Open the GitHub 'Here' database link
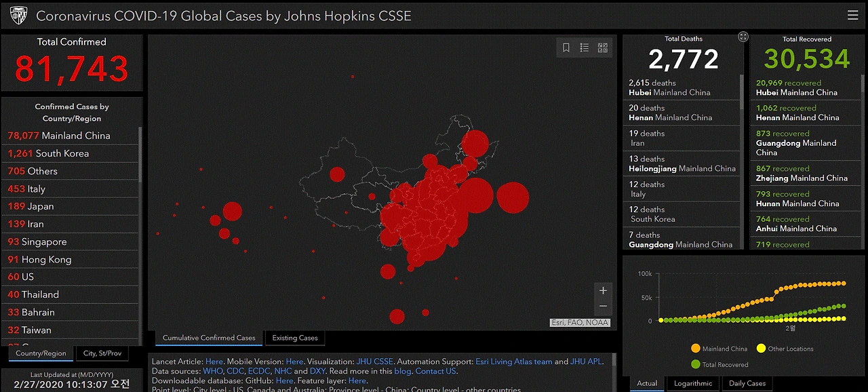Image resolution: width=868 pixels, height=392 pixels. [285, 381]
